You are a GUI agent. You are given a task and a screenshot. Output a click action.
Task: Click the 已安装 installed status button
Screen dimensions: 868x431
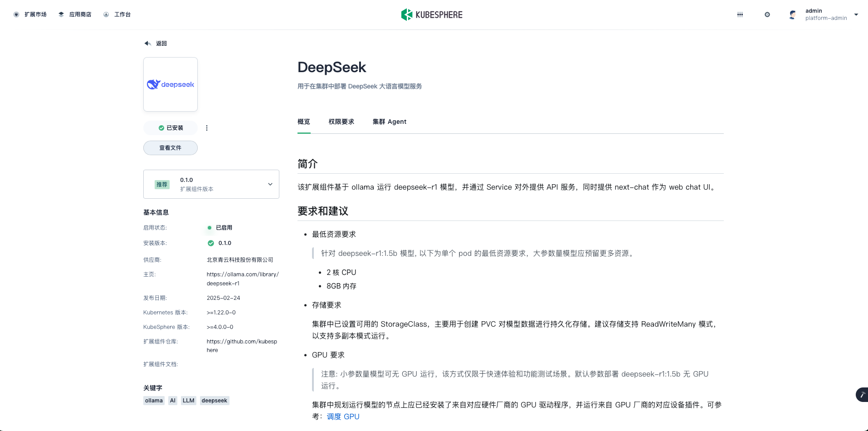[x=171, y=128]
